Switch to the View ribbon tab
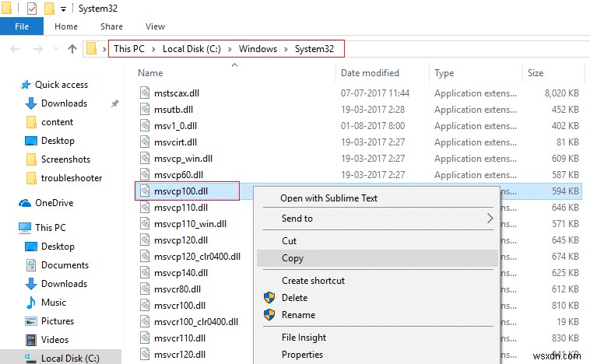Viewport: 590px width, 364px height. [155, 26]
